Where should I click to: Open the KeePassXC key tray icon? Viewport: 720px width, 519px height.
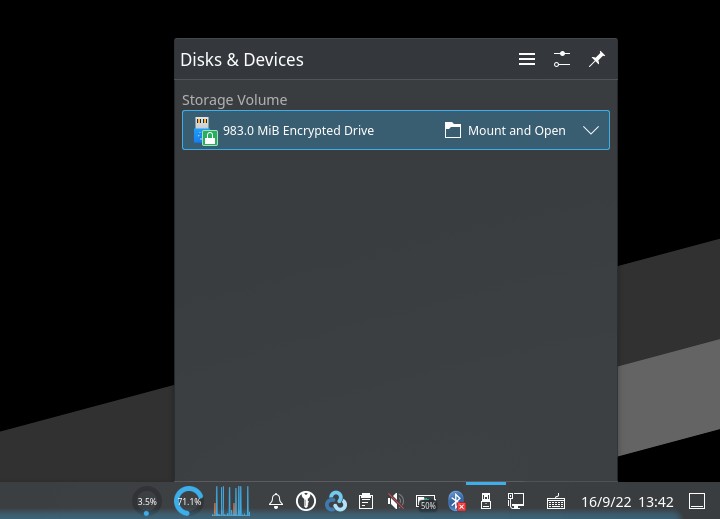pyautogui.click(x=306, y=501)
